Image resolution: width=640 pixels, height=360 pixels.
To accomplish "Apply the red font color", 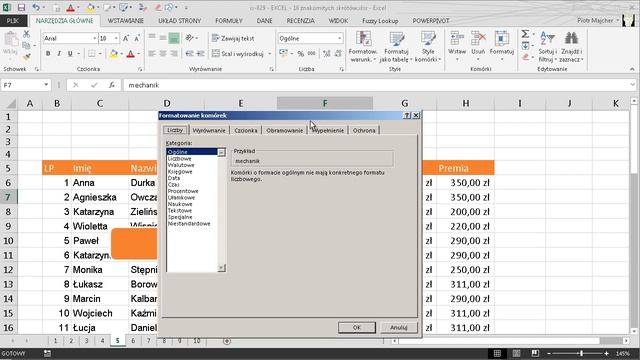I will click(x=131, y=53).
